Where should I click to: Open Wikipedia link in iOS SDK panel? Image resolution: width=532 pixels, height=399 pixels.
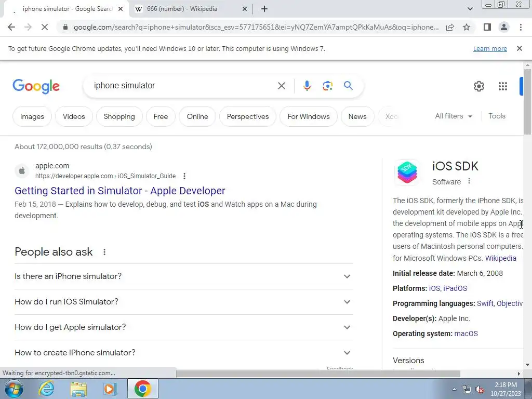click(500, 258)
